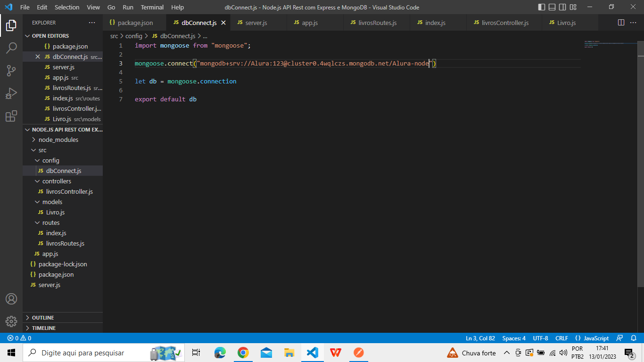This screenshot has width=644, height=362.
Task: Open the File menu
Action: coord(25,7)
